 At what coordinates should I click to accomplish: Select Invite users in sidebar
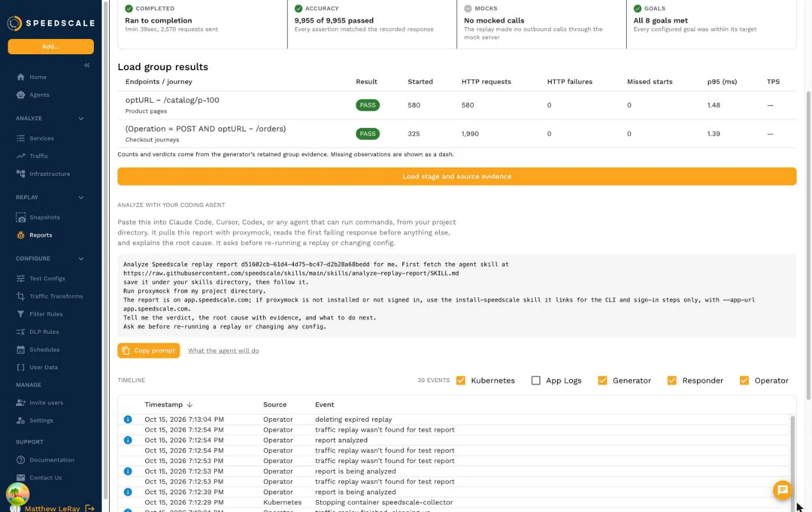click(x=46, y=403)
